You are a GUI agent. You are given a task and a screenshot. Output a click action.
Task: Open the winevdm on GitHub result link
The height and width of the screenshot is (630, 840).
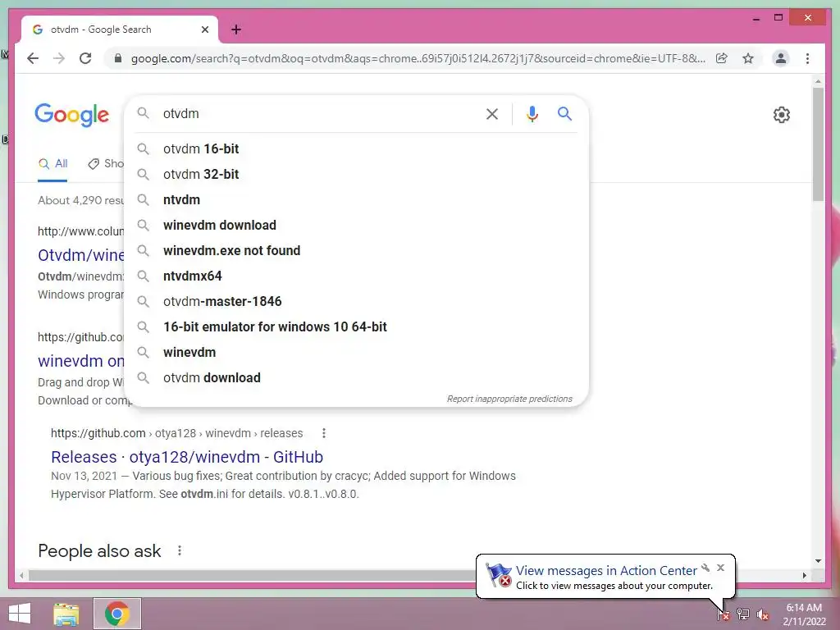81,361
